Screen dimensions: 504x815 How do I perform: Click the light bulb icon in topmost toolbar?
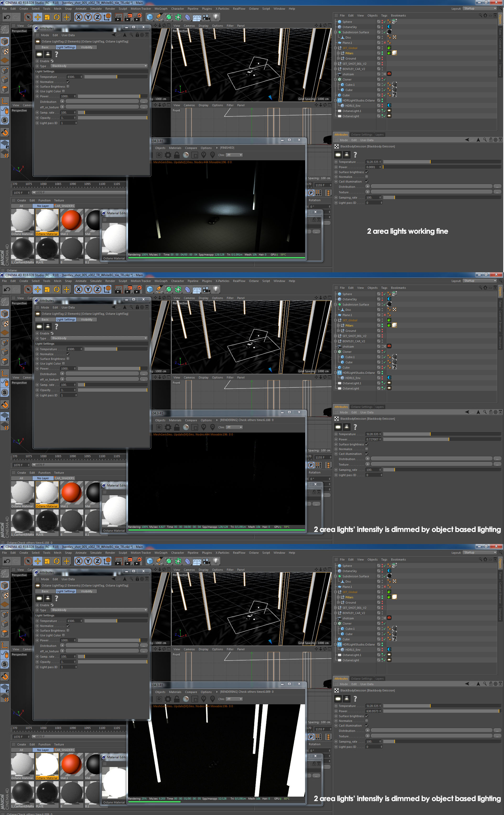216,17
